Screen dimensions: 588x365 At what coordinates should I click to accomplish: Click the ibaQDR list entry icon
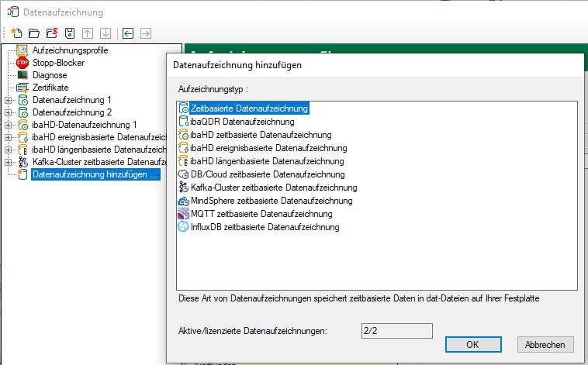183,122
